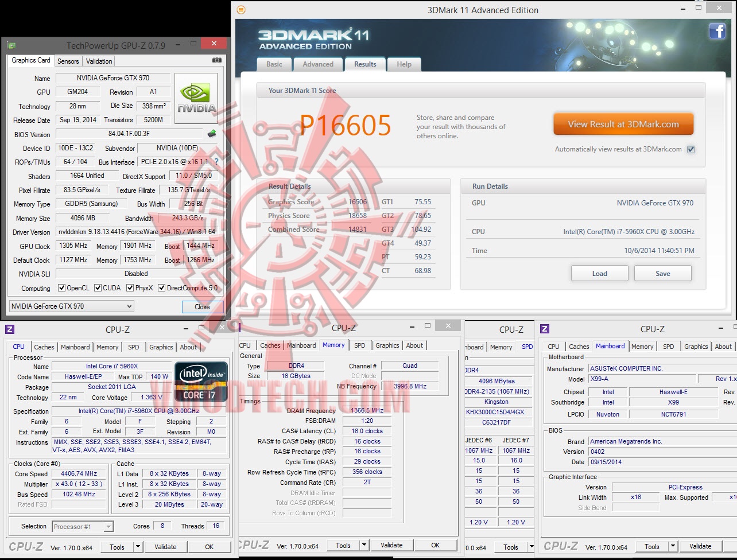Image resolution: width=737 pixels, height=560 pixels.
Task: Expand Tools arrow in CPU-Z Mainboard window
Action: point(673,547)
